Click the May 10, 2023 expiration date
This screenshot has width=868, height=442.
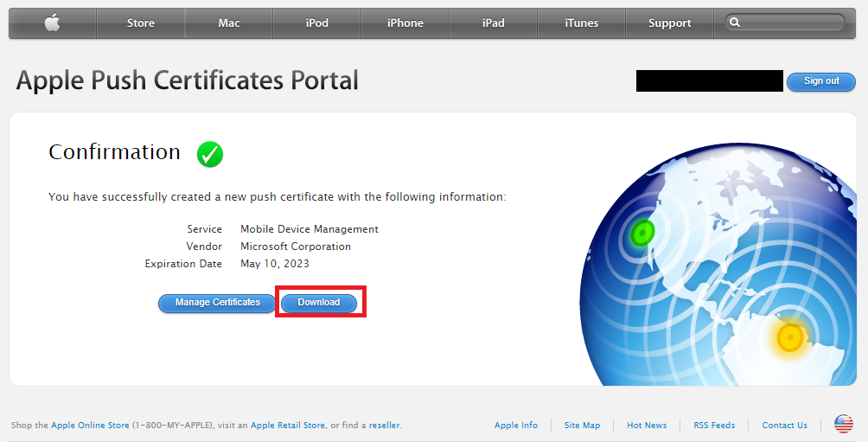point(275,264)
